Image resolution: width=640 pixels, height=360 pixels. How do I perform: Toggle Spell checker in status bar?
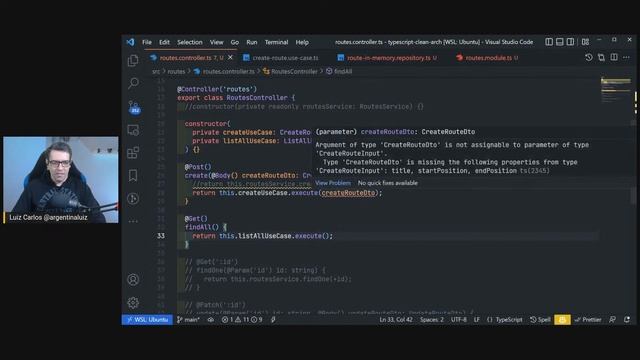[540, 320]
